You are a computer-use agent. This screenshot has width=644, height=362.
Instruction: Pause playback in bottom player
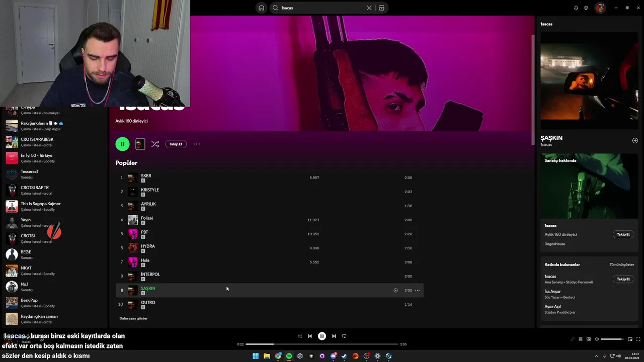click(x=322, y=336)
